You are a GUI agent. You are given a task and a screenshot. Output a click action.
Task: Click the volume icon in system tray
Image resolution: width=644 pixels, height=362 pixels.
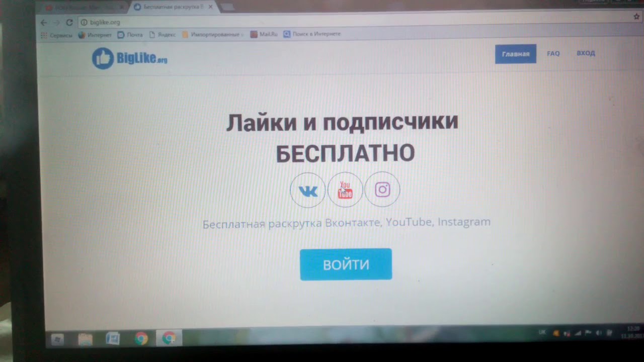(x=599, y=333)
